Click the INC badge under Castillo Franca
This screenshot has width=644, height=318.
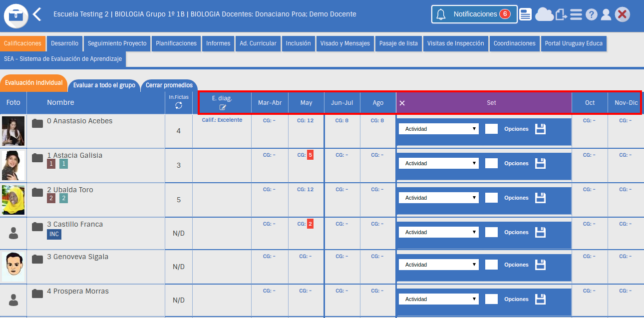click(54, 234)
